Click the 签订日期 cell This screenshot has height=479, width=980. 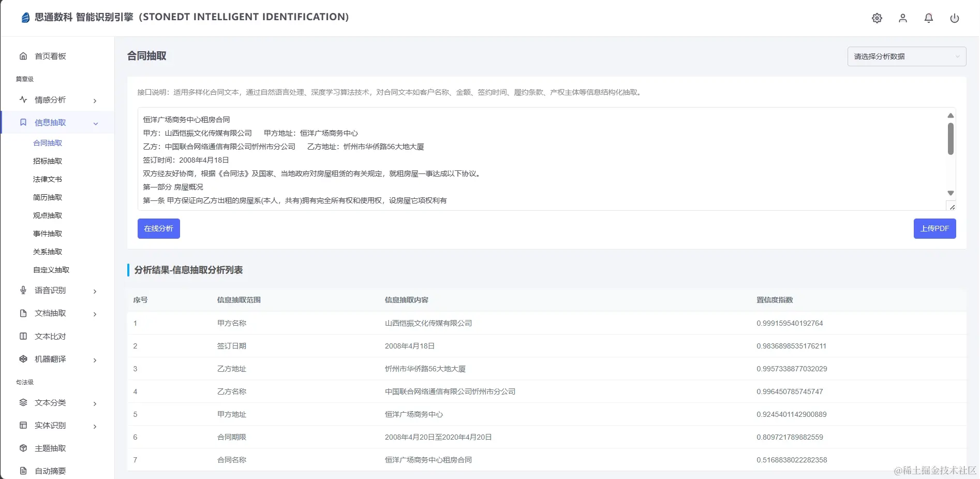click(231, 346)
